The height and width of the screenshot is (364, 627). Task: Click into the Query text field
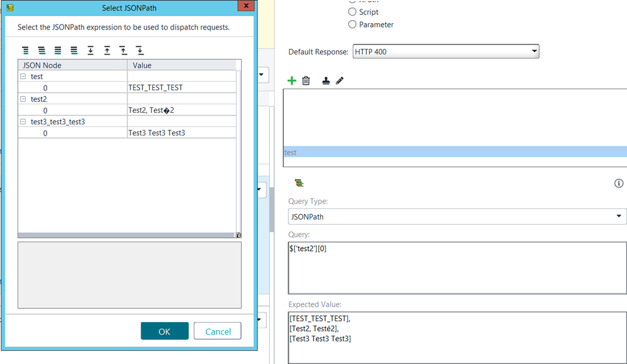tap(457, 268)
